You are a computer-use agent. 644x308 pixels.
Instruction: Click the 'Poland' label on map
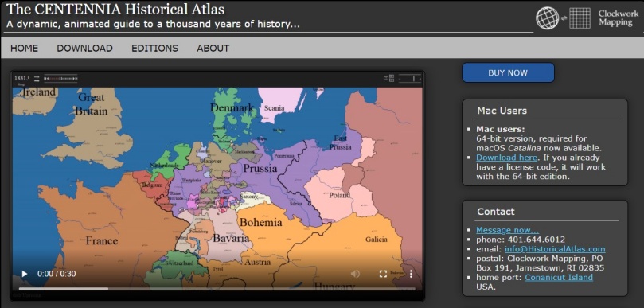340,195
